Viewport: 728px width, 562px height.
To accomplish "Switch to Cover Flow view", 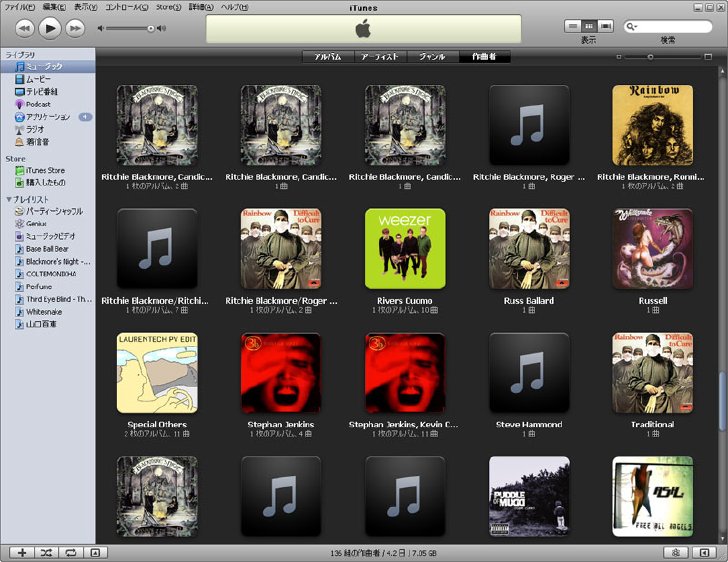I will (x=605, y=26).
